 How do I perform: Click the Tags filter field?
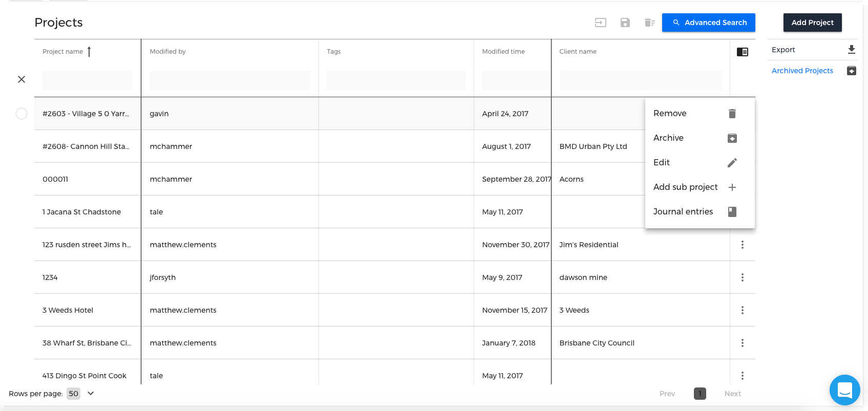[x=396, y=80]
